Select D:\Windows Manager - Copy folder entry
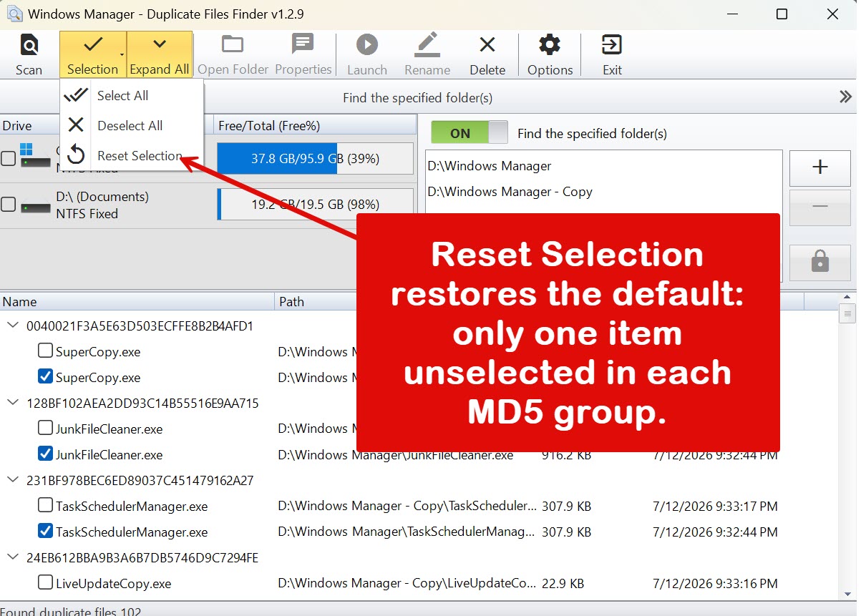The width and height of the screenshot is (861, 616). coord(510,192)
